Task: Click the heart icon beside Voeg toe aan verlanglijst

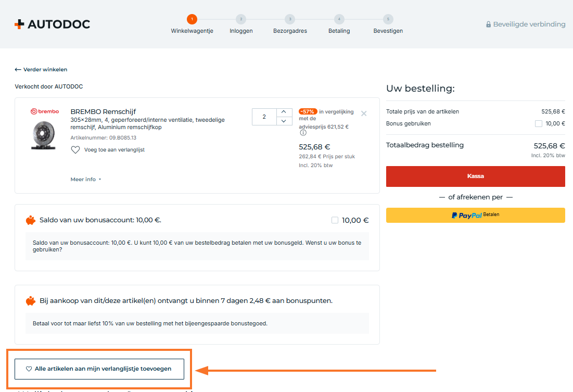Action: pyautogui.click(x=75, y=150)
